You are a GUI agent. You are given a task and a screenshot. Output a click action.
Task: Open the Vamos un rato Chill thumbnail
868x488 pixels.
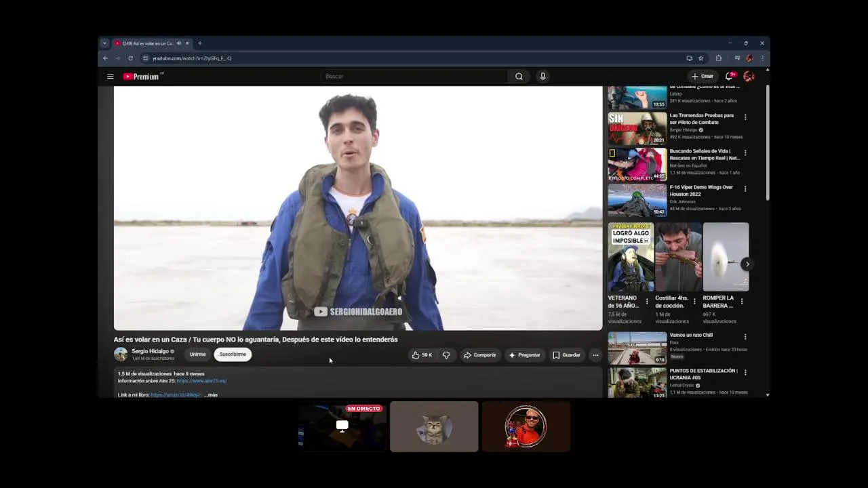click(x=637, y=348)
